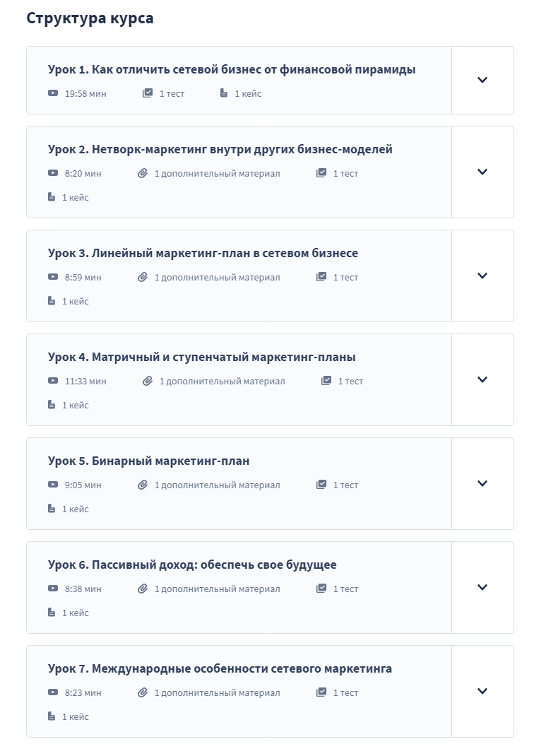Screen dimensions: 546x756
Task: Expand Урок 1 with the chevron
Action: [482, 80]
